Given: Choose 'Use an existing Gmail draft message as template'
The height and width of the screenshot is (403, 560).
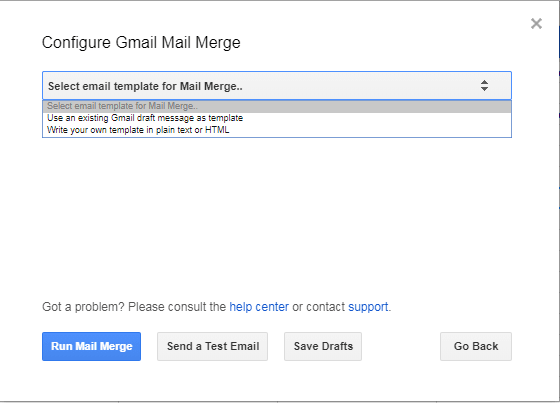Looking at the screenshot, I should [277, 118].
